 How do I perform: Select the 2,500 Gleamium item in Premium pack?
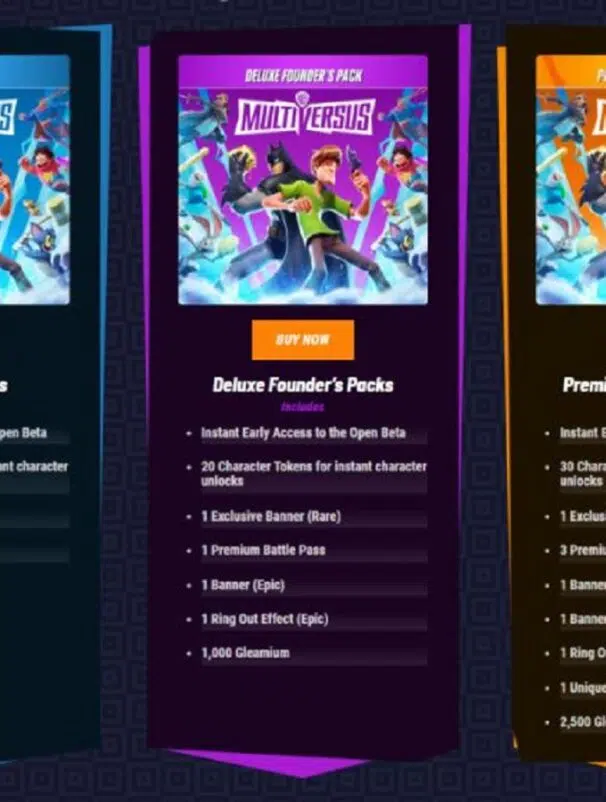(x=583, y=722)
